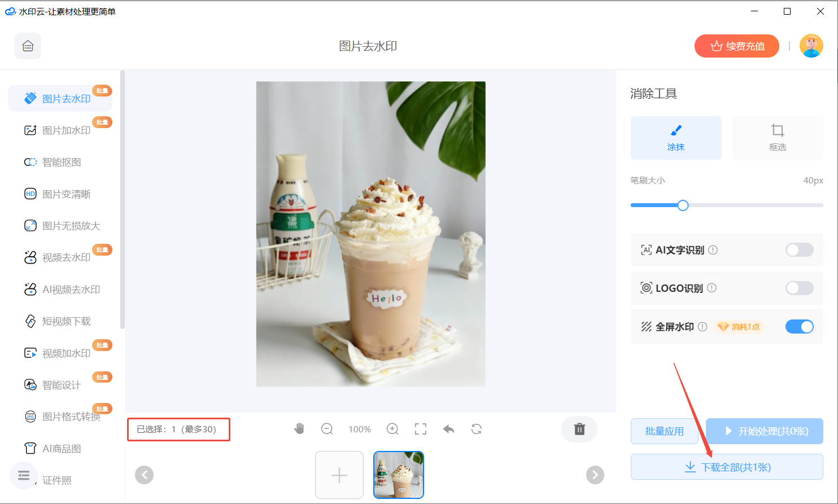The height and width of the screenshot is (504, 838).
Task: Click the zoom out magnifier icon
Action: 327,429
